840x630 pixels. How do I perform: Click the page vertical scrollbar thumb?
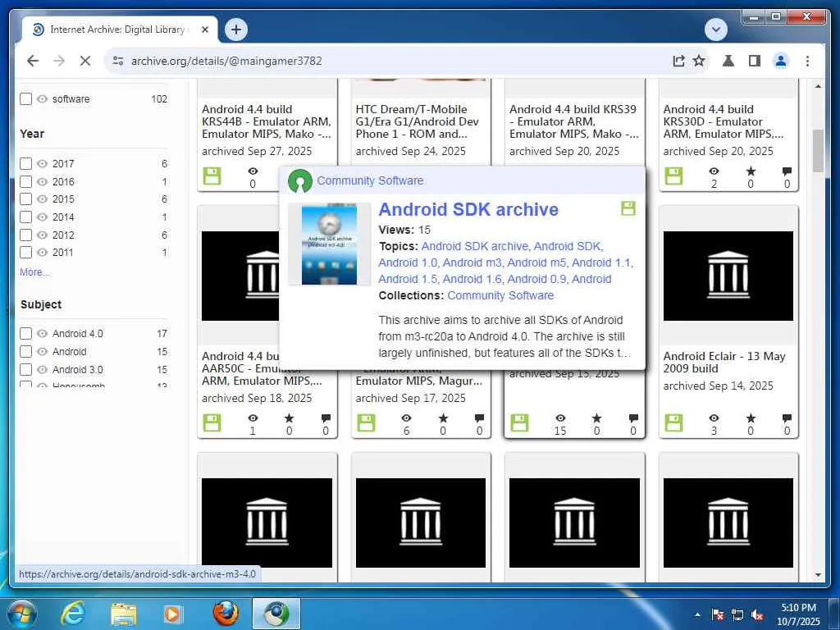point(818,151)
